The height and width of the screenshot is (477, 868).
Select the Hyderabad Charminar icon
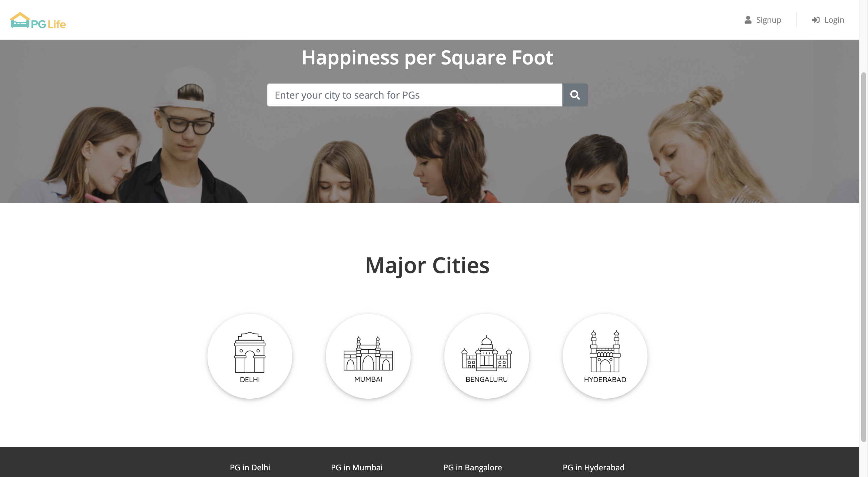(x=605, y=351)
